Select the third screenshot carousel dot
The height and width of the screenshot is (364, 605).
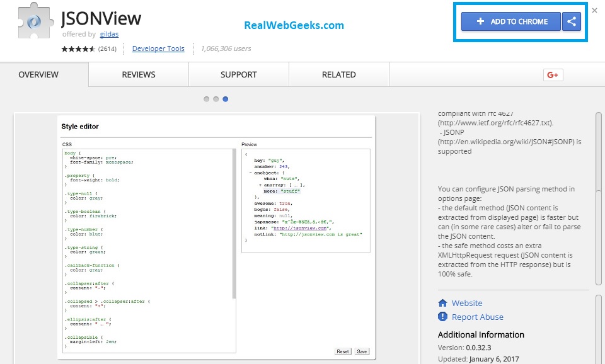tap(226, 99)
